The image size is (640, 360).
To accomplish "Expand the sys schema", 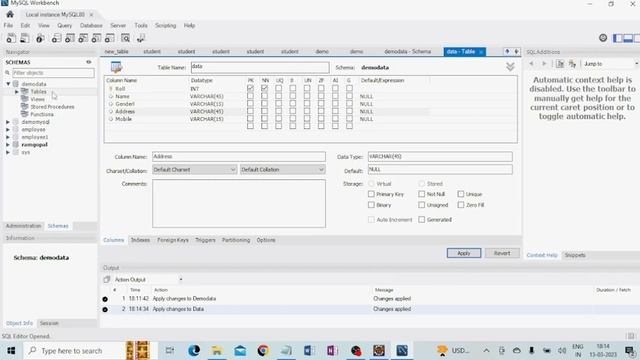I will (x=8, y=152).
